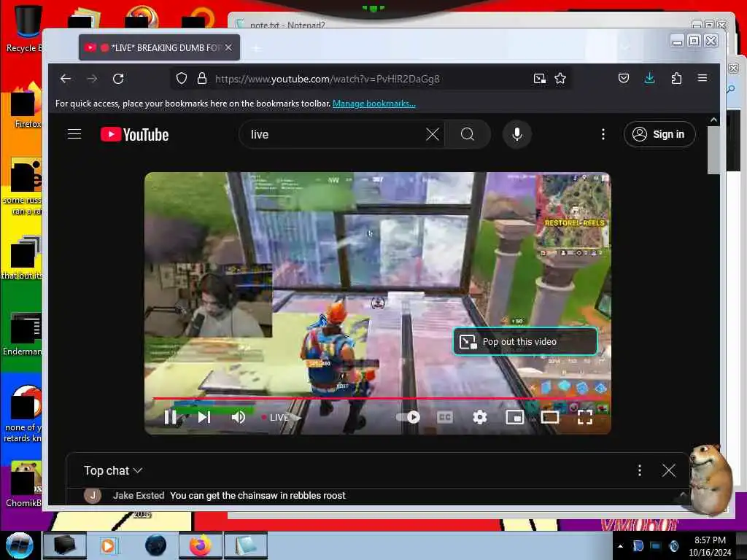Go to the YouTube home logo

[x=134, y=135]
